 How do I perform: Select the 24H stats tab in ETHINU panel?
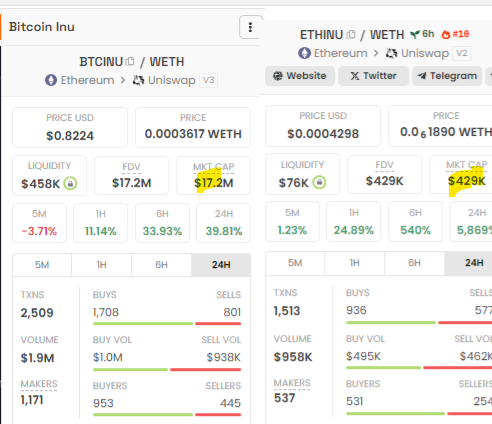click(x=468, y=263)
